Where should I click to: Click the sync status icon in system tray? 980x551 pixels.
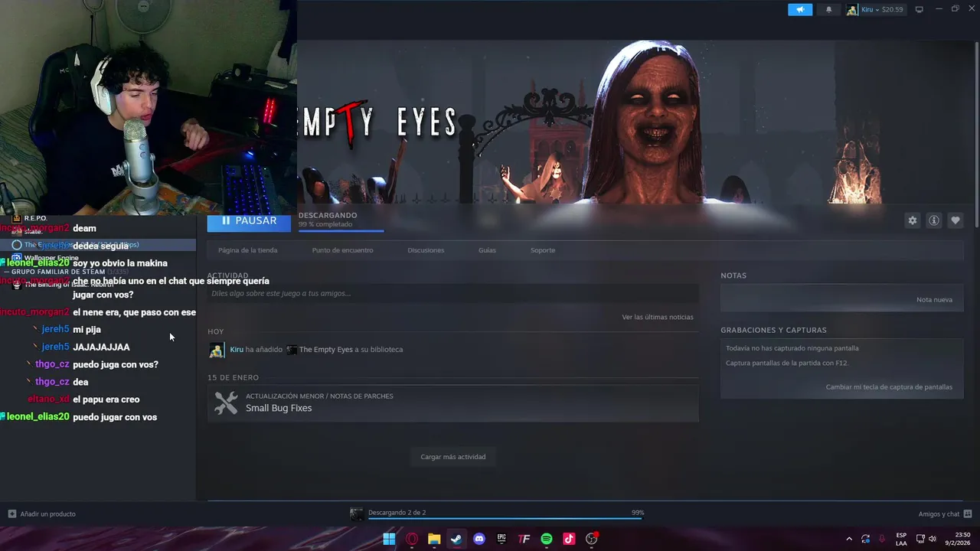[866, 539]
